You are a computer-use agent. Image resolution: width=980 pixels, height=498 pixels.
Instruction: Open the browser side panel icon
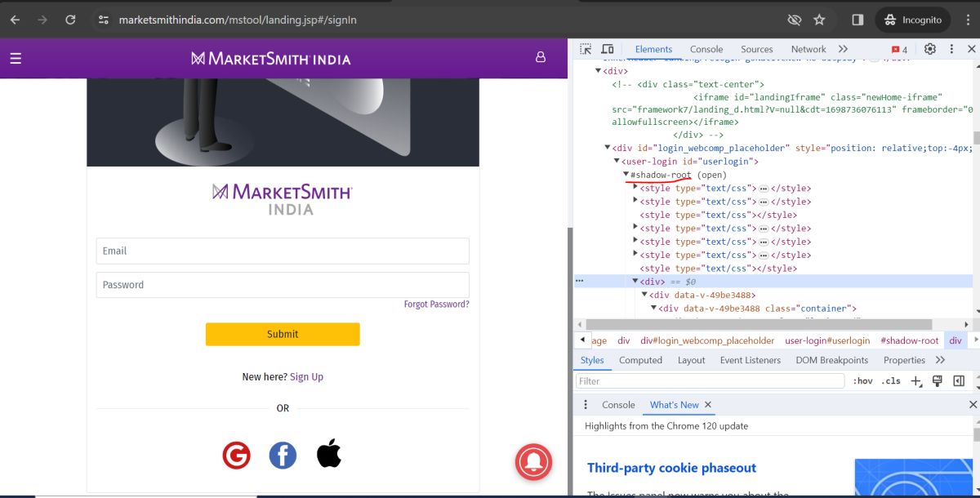(857, 20)
